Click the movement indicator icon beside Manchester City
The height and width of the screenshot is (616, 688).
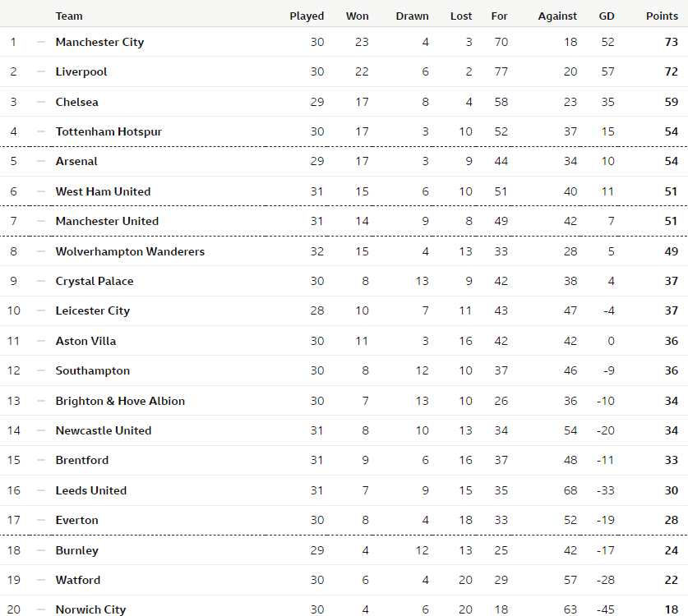(x=41, y=42)
